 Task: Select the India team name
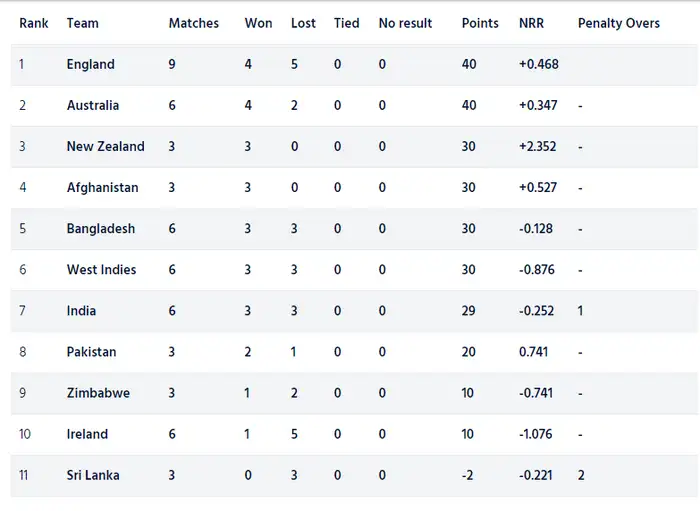tap(81, 311)
